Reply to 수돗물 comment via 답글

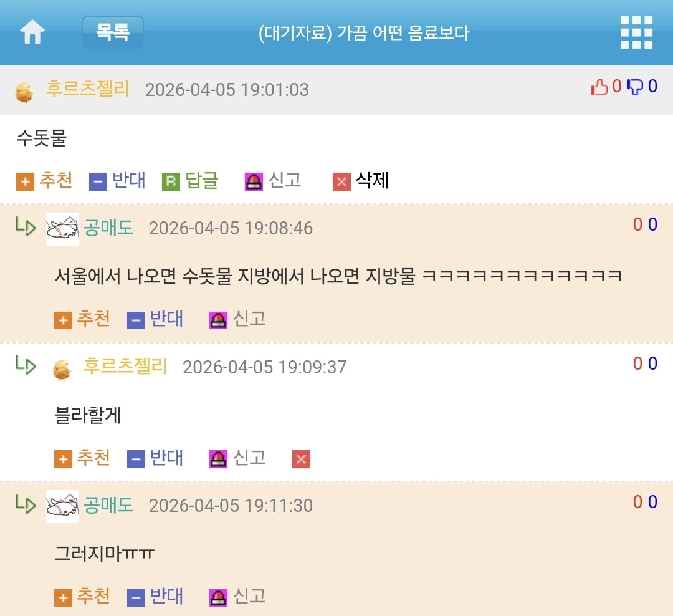191,180
